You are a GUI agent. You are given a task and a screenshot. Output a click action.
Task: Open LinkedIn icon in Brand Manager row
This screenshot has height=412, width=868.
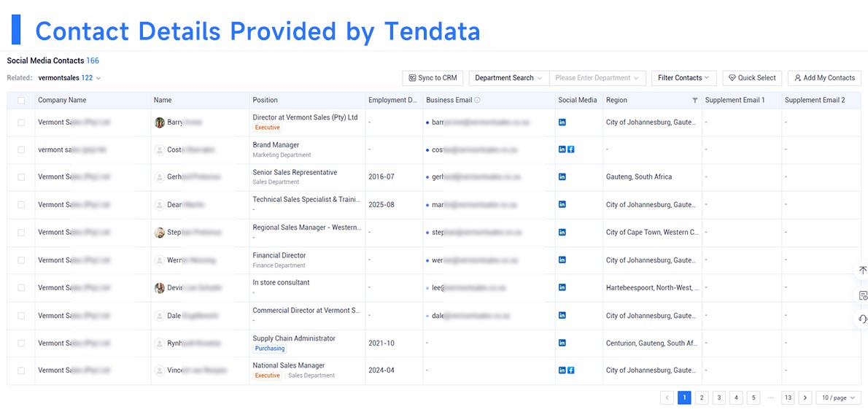(x=562, y=149)
